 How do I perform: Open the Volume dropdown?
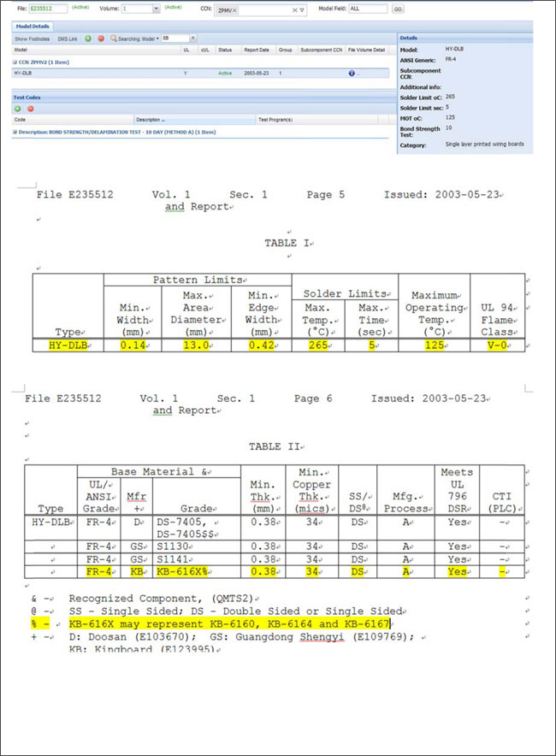coord(155,9)
